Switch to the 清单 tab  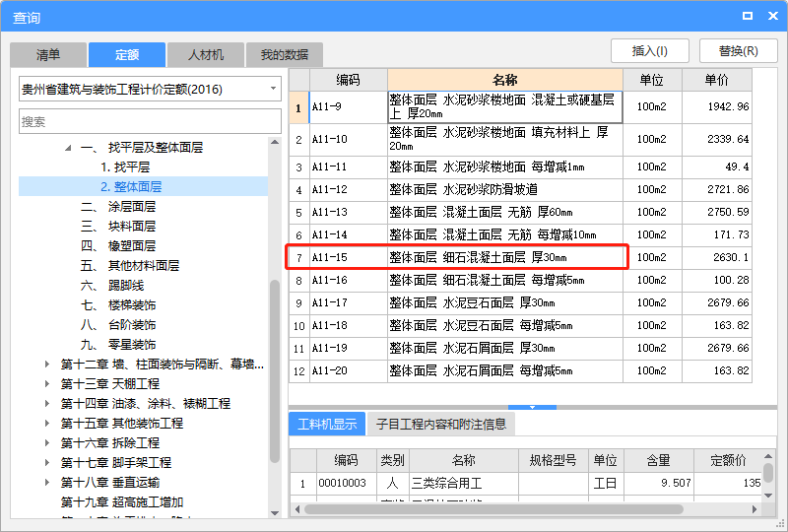click(48, 55)
